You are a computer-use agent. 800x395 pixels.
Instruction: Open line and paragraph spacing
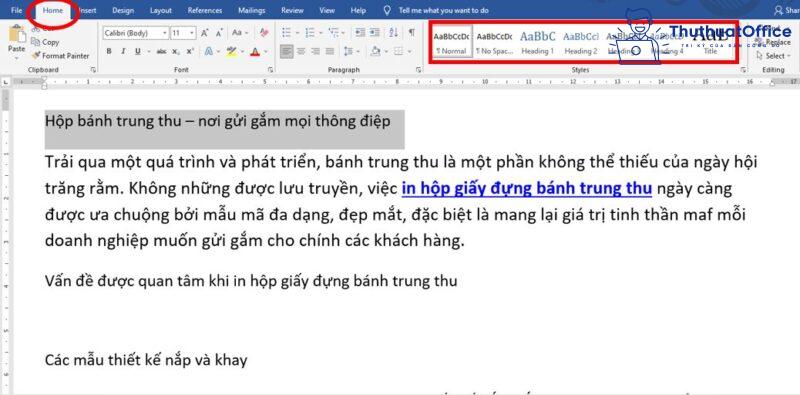(x=348, y=52)
